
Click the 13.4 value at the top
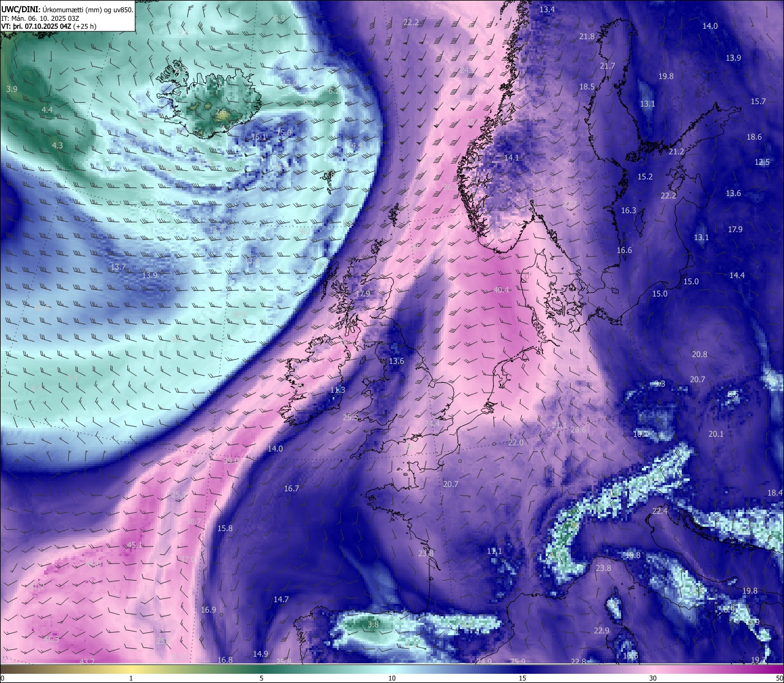coord(547,9)
